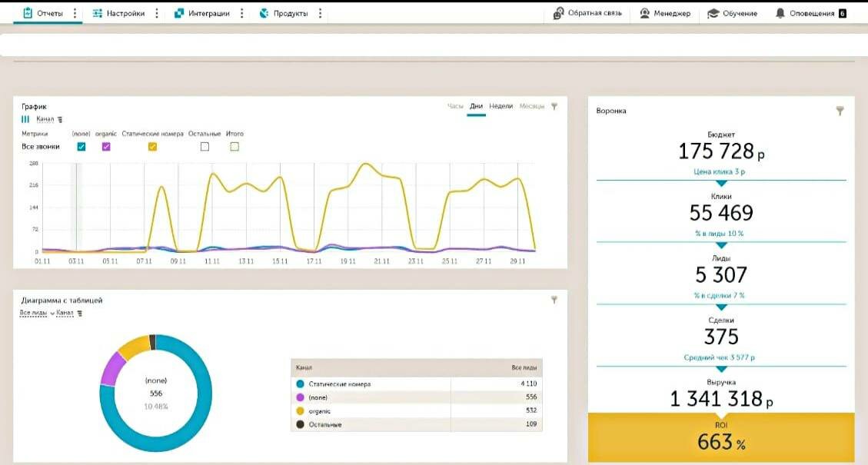Switch the chart to Недели view
This screenshot has height=465, width=868.
point(501,106)
